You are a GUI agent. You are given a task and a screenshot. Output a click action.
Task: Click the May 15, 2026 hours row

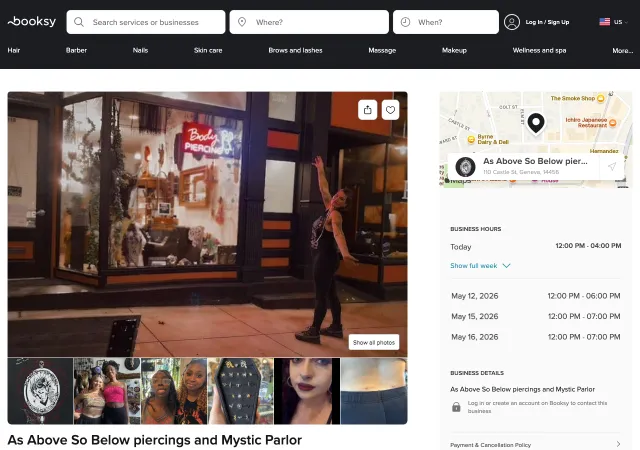point(536,316)
